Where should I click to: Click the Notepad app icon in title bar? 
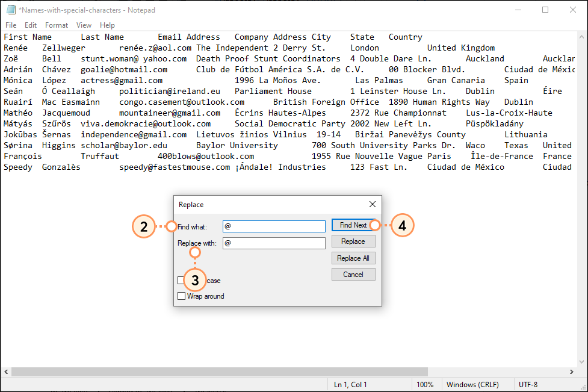(11, 10)
